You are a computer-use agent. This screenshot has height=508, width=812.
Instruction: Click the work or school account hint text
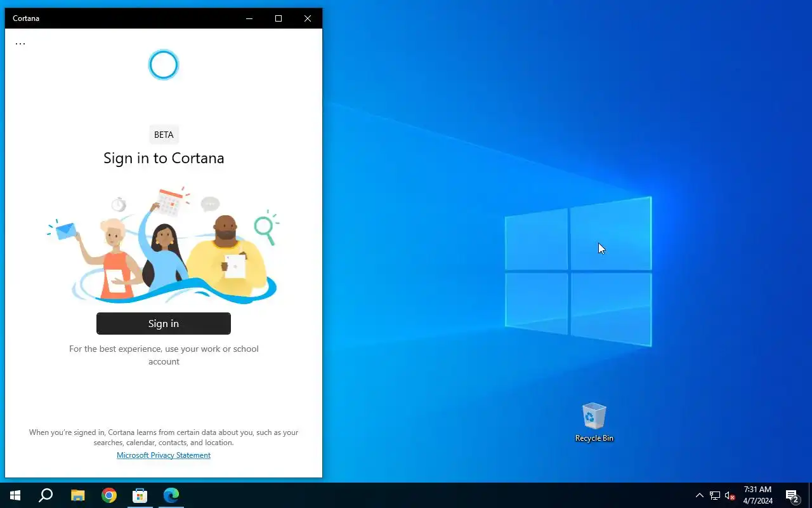pyautogui.click(x=164, y=355)
